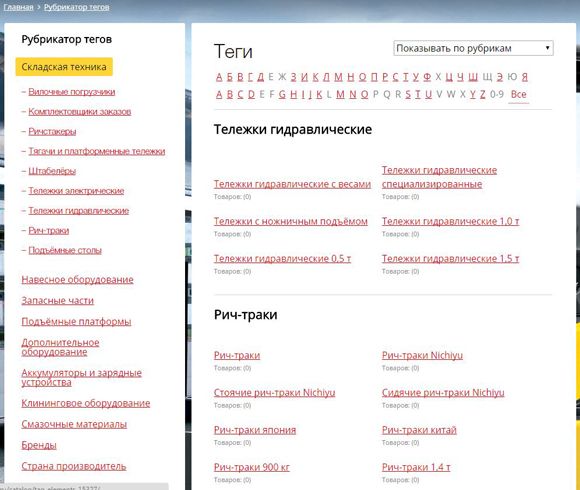Open tag 'Тележки гидравлические с весами'
The width and height of the screenshot is (580, 490).
[x=292, y=184]
